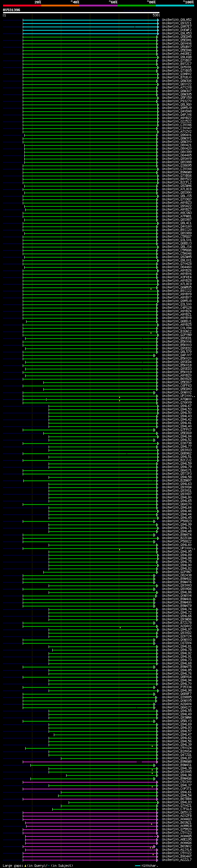This screenshot has height=868, width=197.
Task: Open hit UniRef100_Q5EDH5
Action: coord(176,37)
